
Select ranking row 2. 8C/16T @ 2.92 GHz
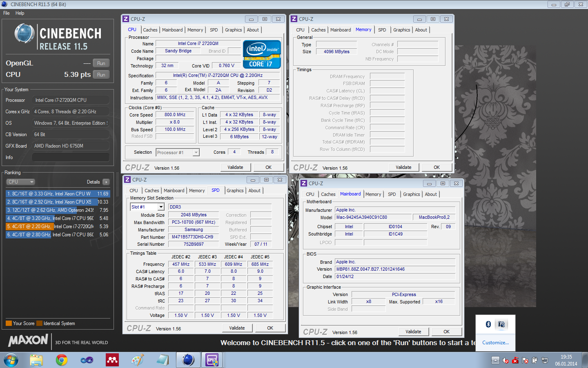pos(58,202)
